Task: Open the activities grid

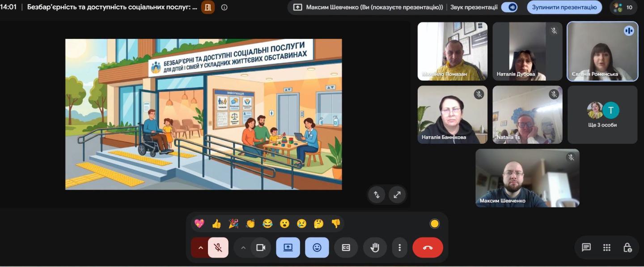Action: (x=607, y=248)
